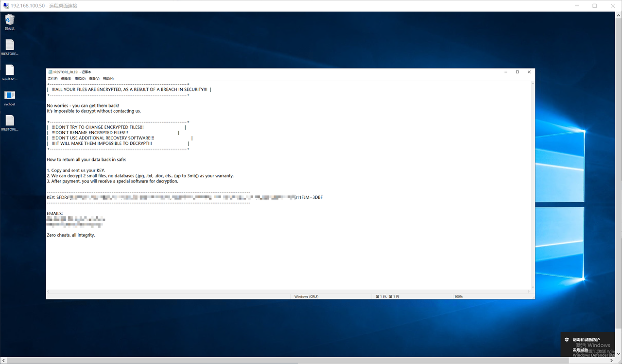The height and width of the screenshot is (364, 622).
Task: Click the svchost desktop icon
Action: (x=10, y=95)
